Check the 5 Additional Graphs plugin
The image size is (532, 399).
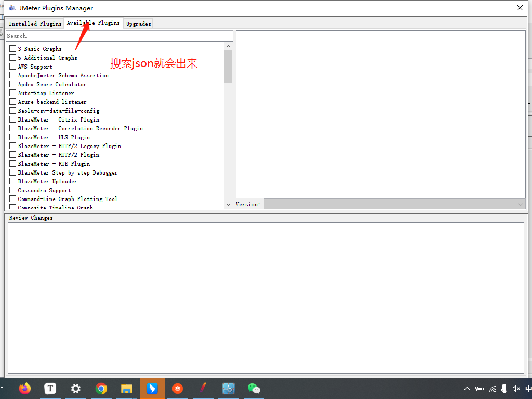(x=13, y=57)
